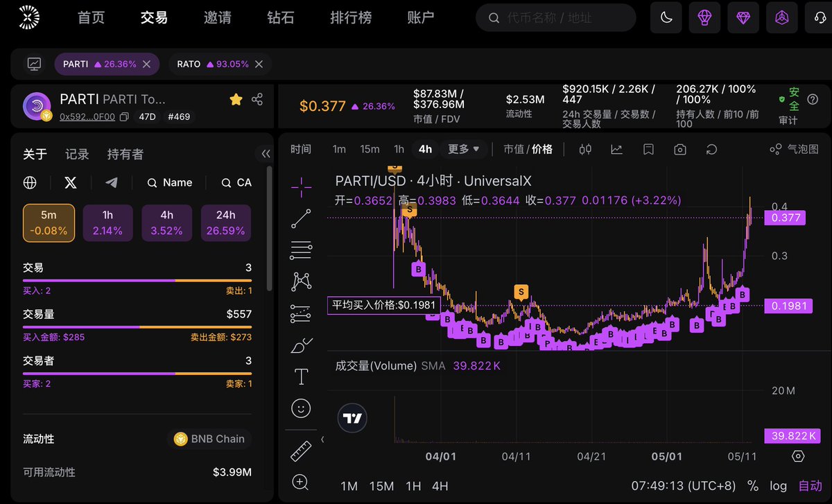Screen dimensions: 832x504
Task: Switch to the 持有者 holders tab
Action: click(125, 154)
